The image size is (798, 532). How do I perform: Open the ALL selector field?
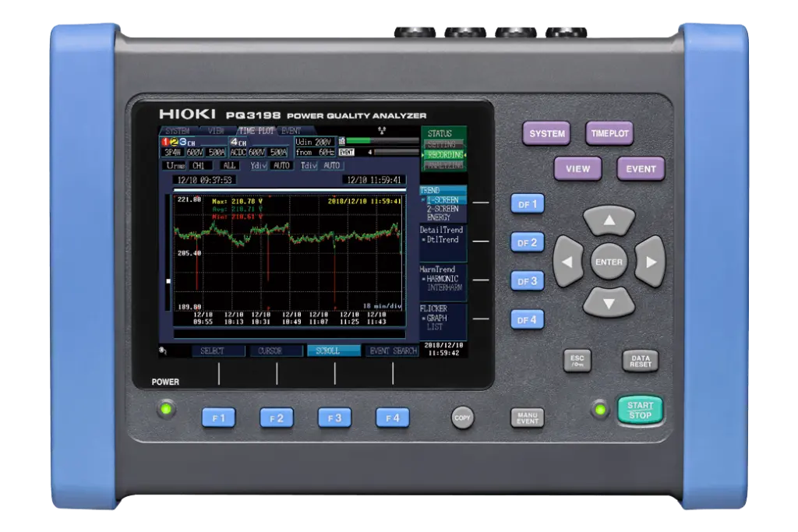coord(229,165)
